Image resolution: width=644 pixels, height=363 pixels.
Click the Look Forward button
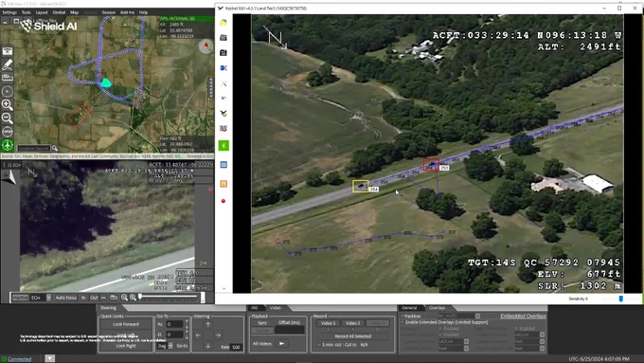(x=126, y=324)
